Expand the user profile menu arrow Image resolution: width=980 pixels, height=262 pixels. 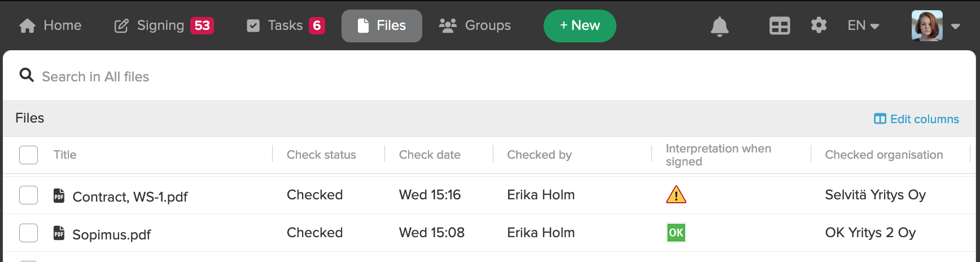956,26
